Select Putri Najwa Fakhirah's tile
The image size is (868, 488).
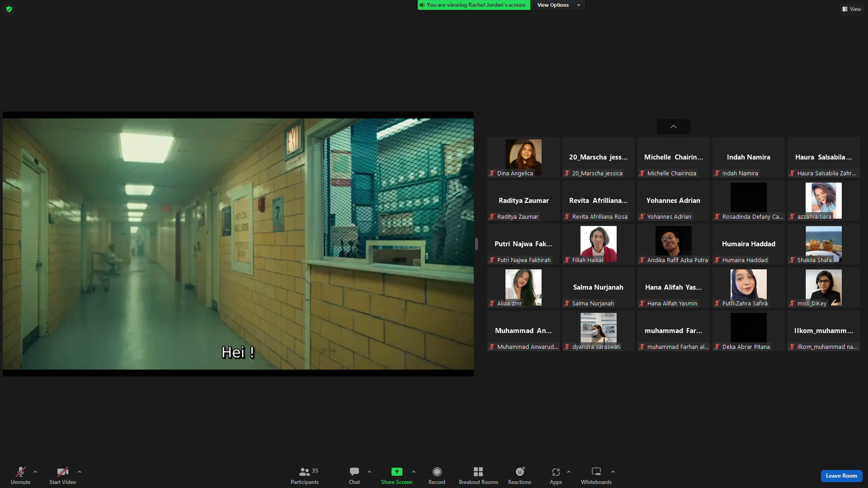pyautogui.click(x=524, y=244)
